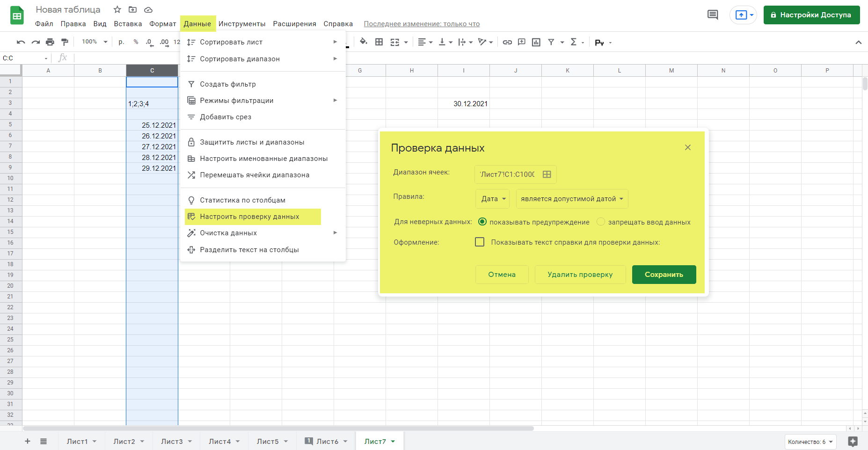
Task: Click the Google Sheets home logo
Action: pos(17,15)
